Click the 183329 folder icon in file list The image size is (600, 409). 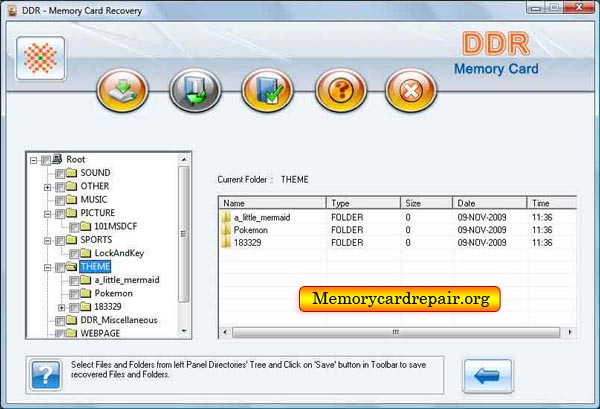(x=226, y=243)
